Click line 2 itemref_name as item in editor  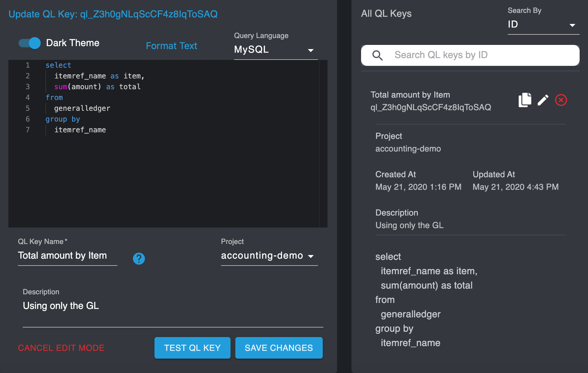[x=99, y=76]
